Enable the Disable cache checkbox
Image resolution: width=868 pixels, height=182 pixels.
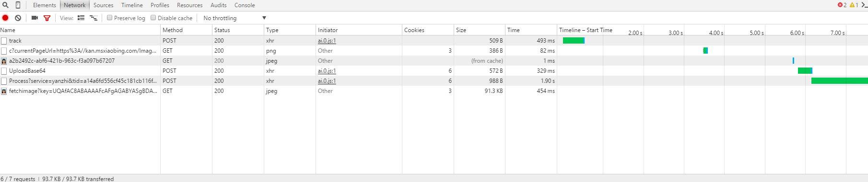(x=153, y=18)
